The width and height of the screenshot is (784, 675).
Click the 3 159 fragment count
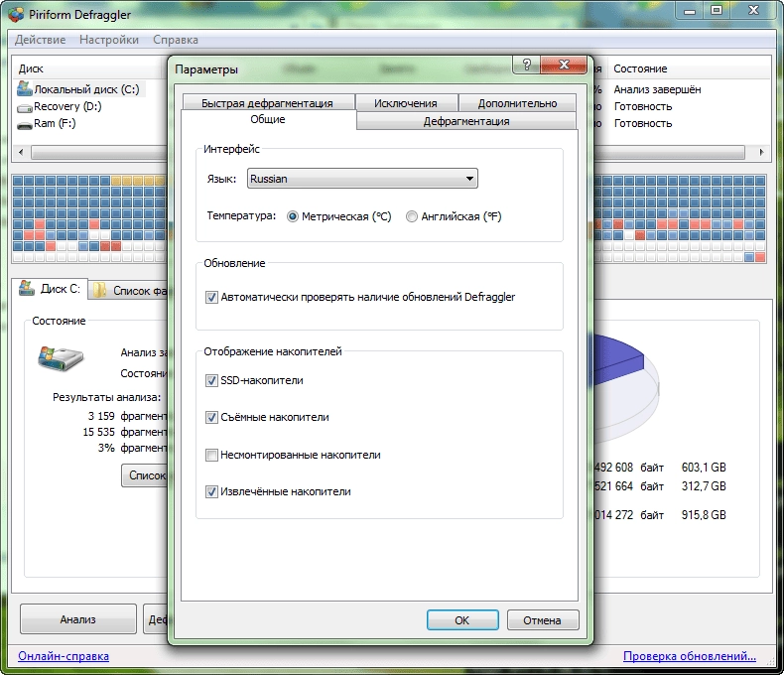click(x=101, y=416)
